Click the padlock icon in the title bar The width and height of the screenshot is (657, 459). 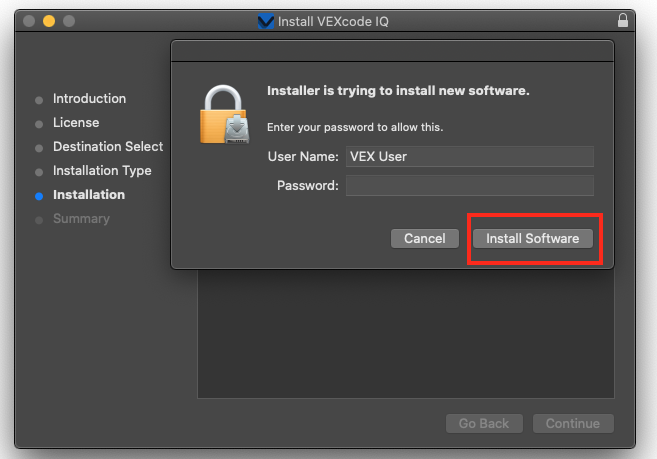click(623, 20)
